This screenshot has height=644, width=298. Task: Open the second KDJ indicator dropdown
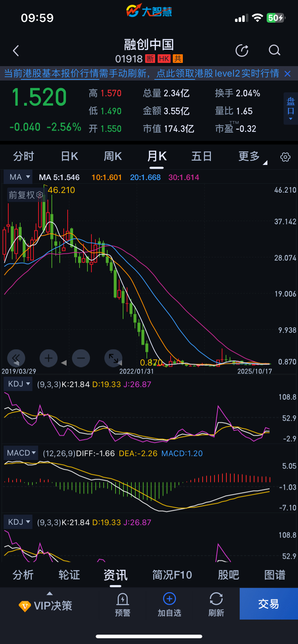(18, 522)
